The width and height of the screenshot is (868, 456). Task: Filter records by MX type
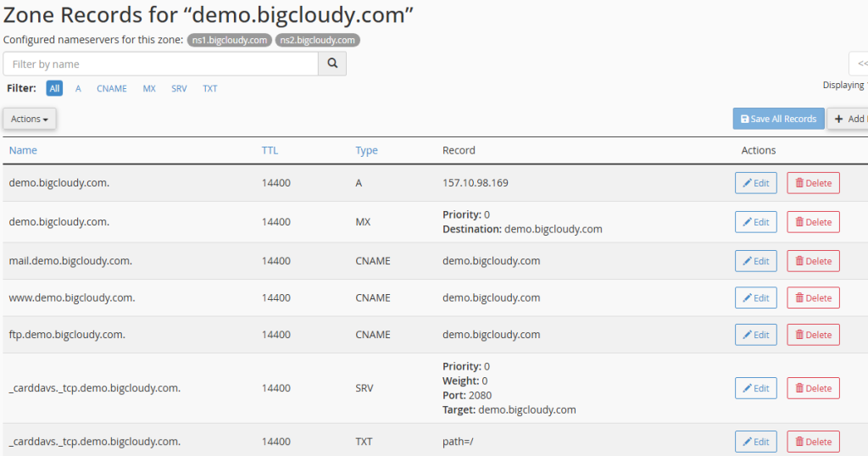click(149, 88)
